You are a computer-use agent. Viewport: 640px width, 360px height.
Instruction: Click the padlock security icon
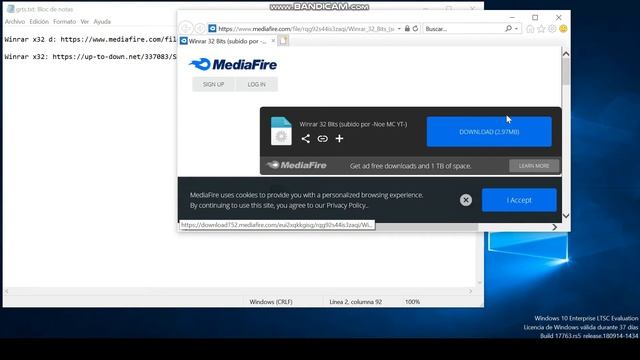pos(407,29)
